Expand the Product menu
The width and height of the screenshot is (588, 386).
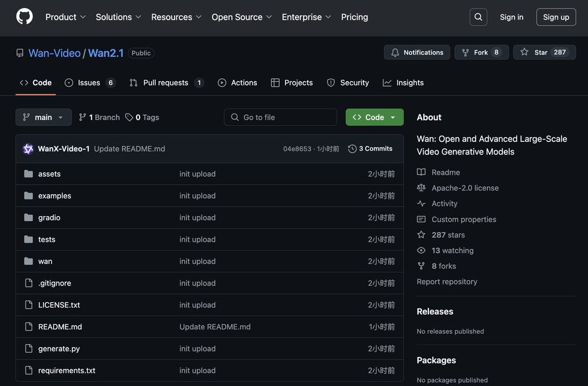point(65,17)
